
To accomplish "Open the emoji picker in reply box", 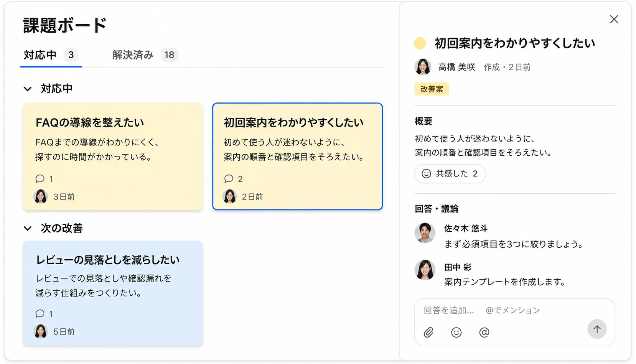I will click(x=456, y=332).
